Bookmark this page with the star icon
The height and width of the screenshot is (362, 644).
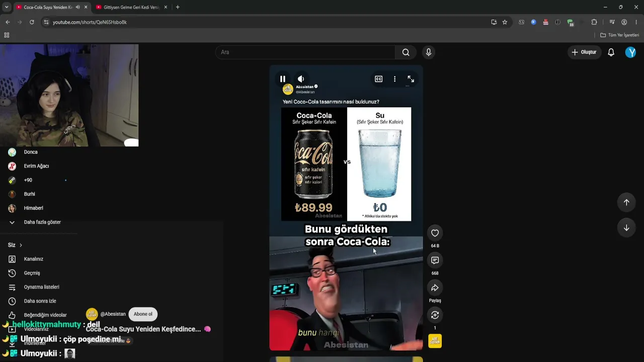(505, 22)
